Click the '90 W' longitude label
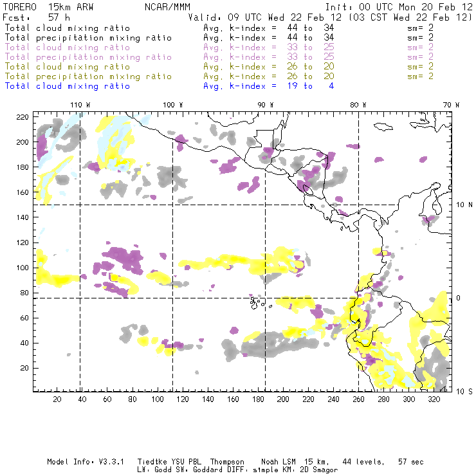The height and width of the screenshot is (476, 476). click(x=266, y=105)
